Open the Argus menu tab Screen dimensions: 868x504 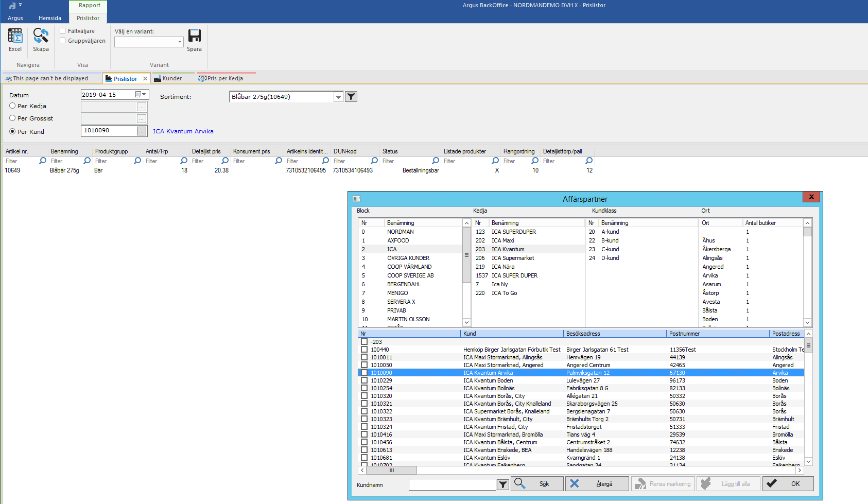coord(15,18)
